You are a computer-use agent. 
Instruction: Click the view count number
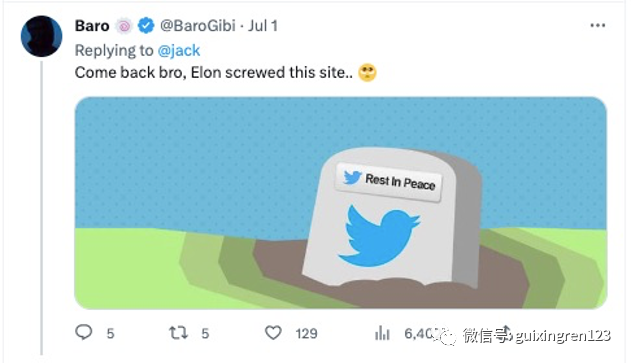click(421, 333)
